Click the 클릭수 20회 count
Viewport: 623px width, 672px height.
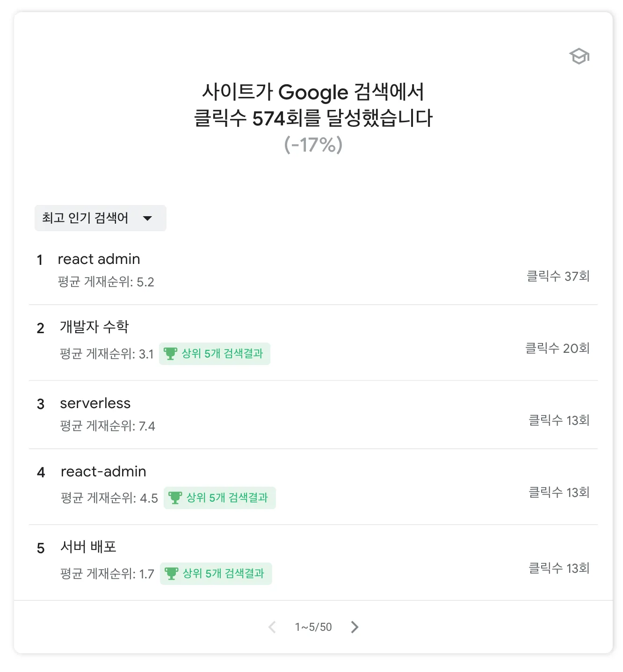tap(558, 348)
